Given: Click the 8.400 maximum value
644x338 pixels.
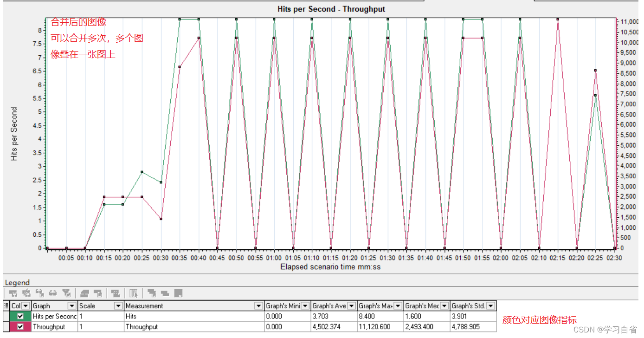Looking at the screenshot, I should (x=367, y=316).
